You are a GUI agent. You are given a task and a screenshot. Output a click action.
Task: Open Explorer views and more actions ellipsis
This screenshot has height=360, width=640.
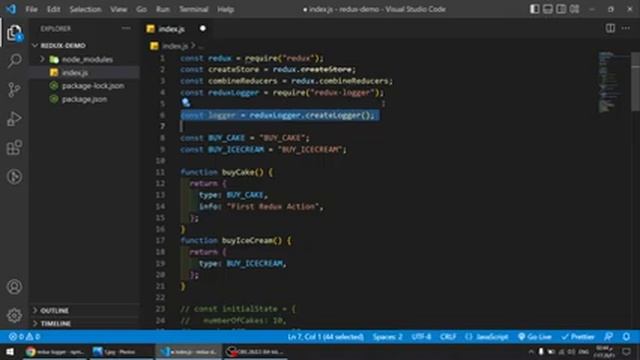pos(126,28)
